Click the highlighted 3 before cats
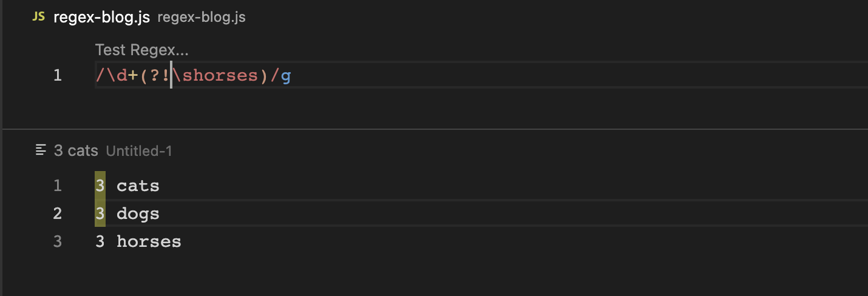Image resolution: width=868 pixels, height=296 pixels. point(100,186)
